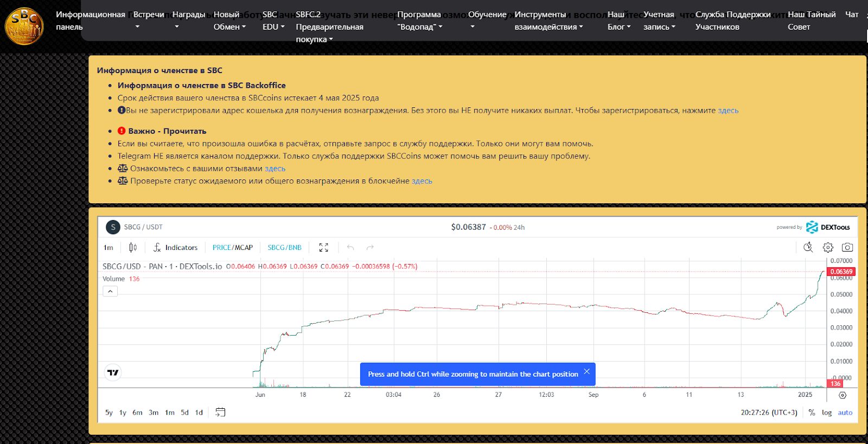
Task: Click the red warning icon near Важно
Action: pyautogui.click(x=122, y=131)
